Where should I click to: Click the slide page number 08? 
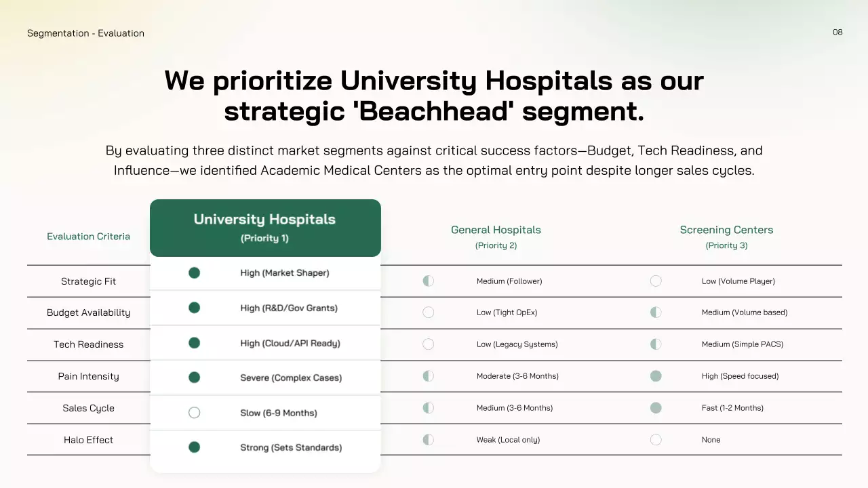click(x=837, y=32)
